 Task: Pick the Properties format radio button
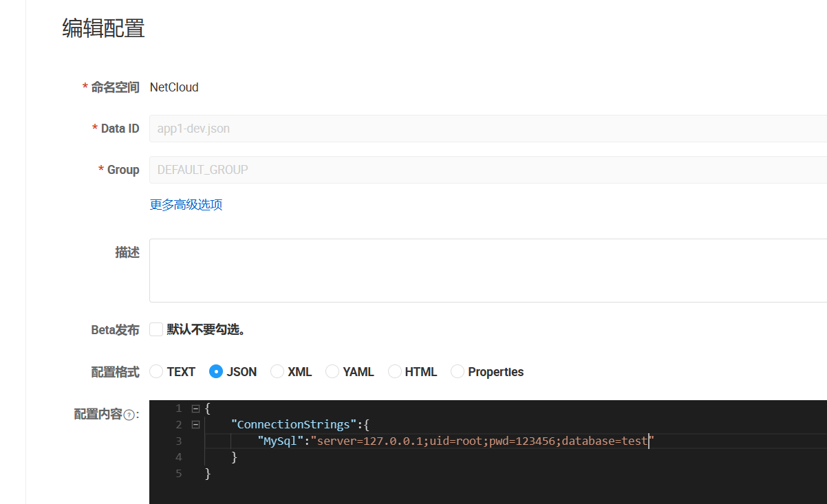(x=458, y=371)
